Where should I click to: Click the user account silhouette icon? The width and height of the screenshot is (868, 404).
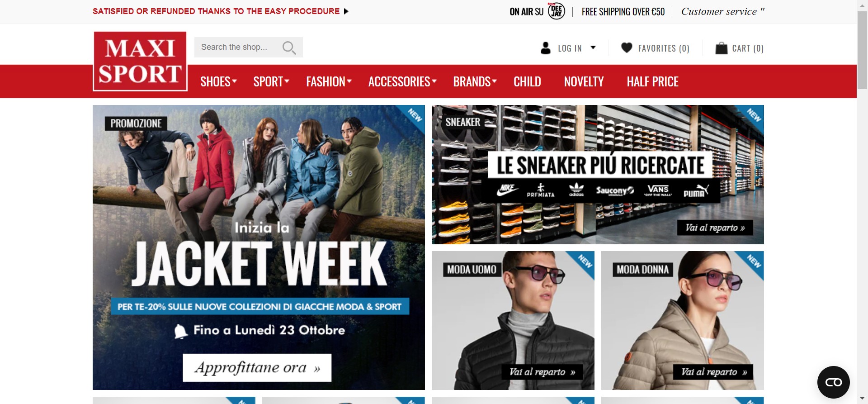pos(546,48)
